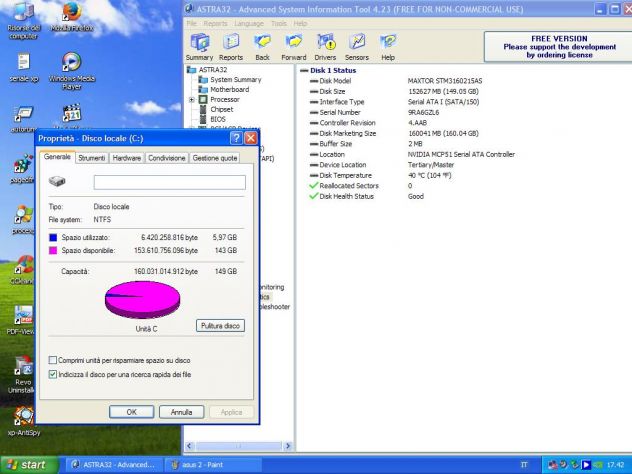Open the Risorse del computer desktop icon
The width and height of the screenshot is (632, 474).
point(23,20)
